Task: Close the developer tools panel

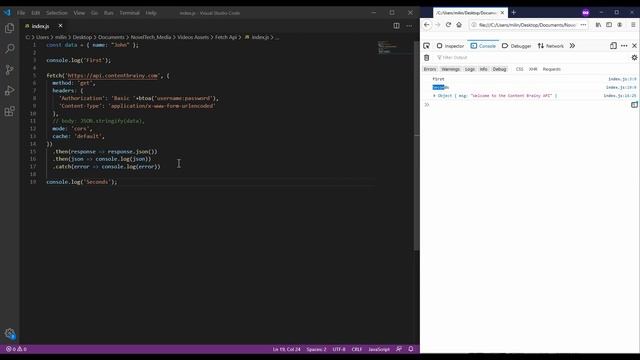Action: click(x=634, y=46)
